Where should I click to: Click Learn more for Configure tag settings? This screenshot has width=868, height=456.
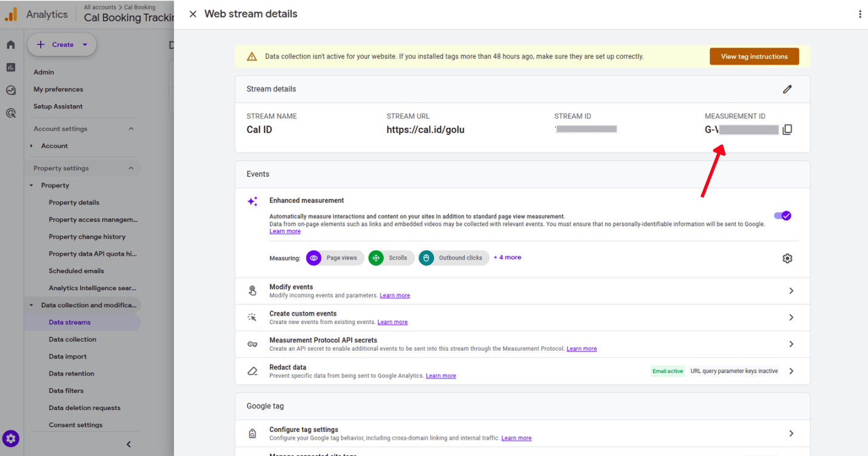(516, 438)
